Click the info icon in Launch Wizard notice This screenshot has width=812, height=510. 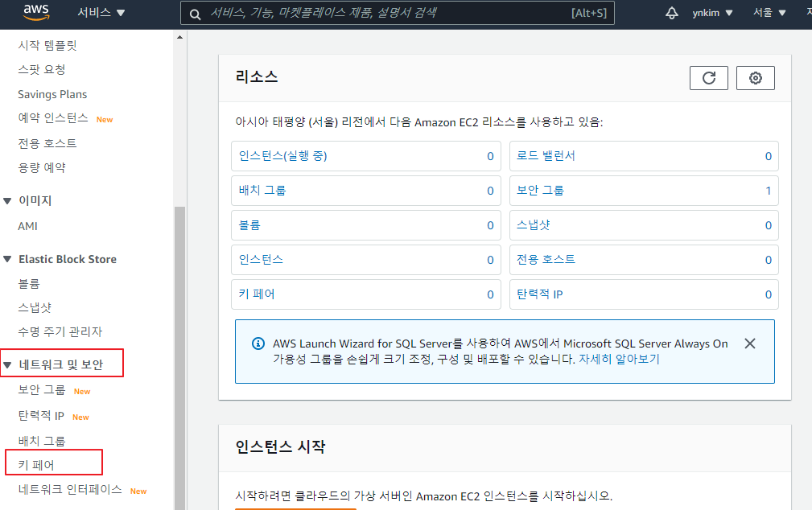click(258, 343)
